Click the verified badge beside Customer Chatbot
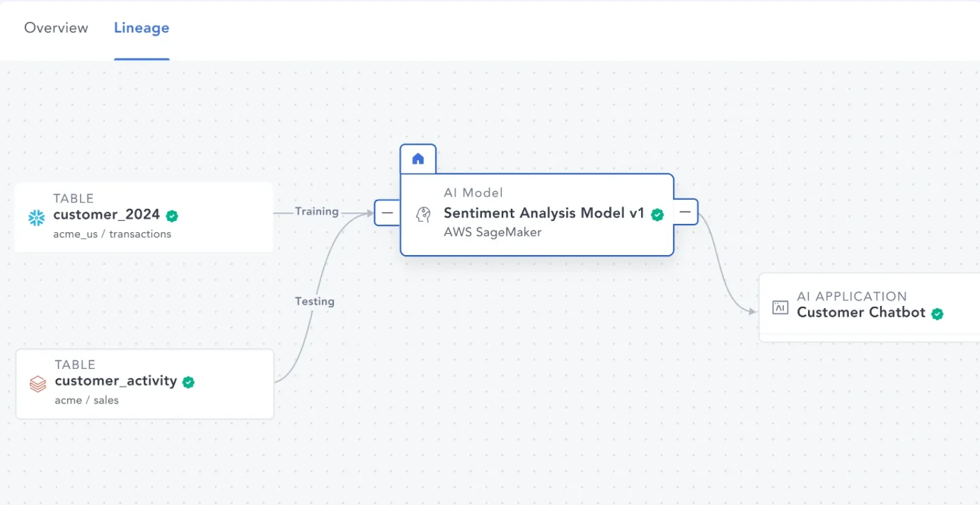 (938, 313)
